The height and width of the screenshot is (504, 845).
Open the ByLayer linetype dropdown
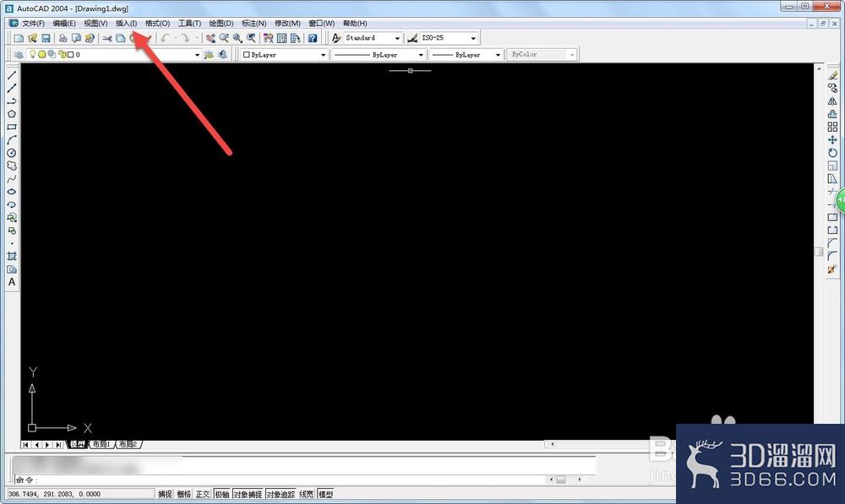coord(421,55)
